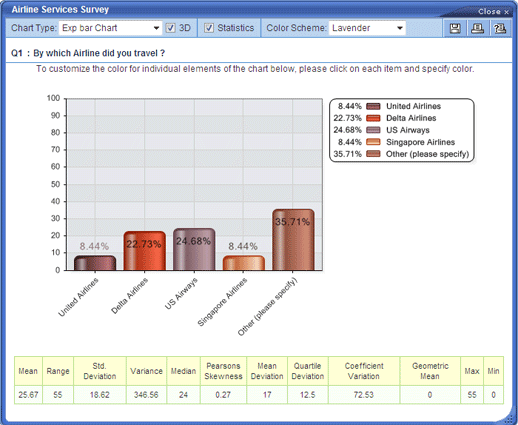518x425 pixels.
Task: Click the Delta Airlines 22.73% bar
Action: pos(144,251)
